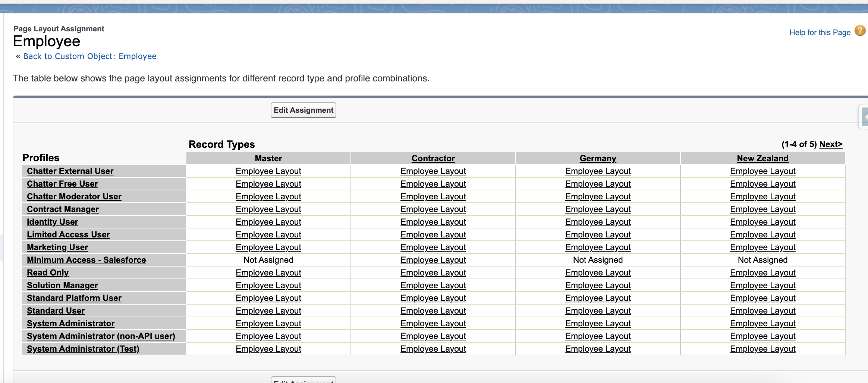The height and width of the screenshot is (383, 868).
Task: Select Not Assigned cell under Germany column
Action: point(598,260)
